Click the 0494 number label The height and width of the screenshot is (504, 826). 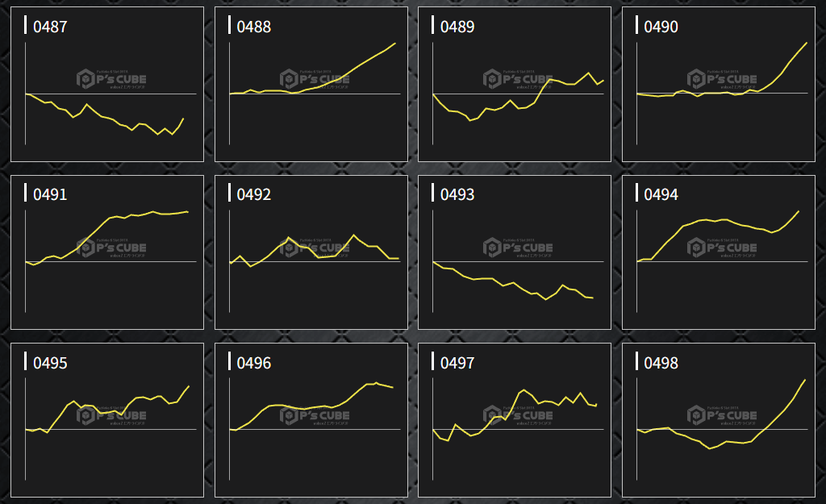click(x=661, y=195)
